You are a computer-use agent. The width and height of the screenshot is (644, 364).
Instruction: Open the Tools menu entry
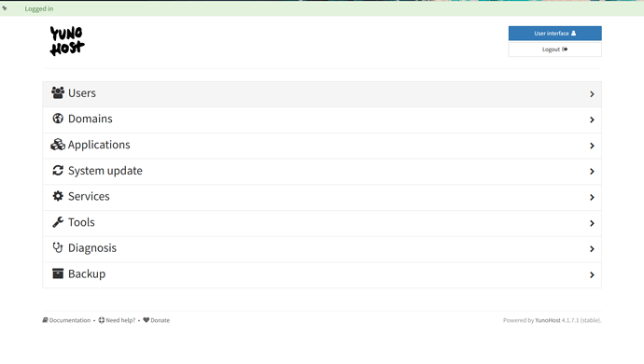(x=322, y=223)
